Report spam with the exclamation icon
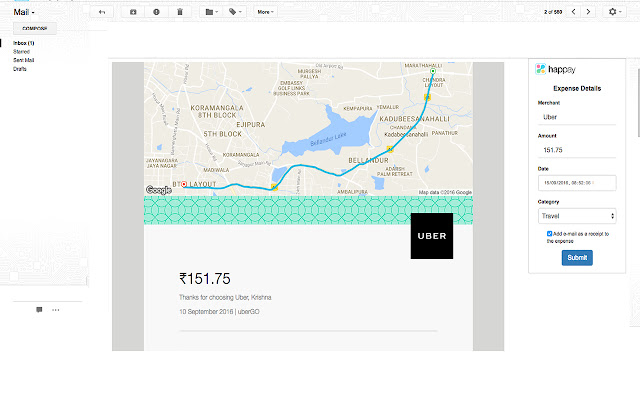This screenshot has height=400, width=640. coord(156,12)
